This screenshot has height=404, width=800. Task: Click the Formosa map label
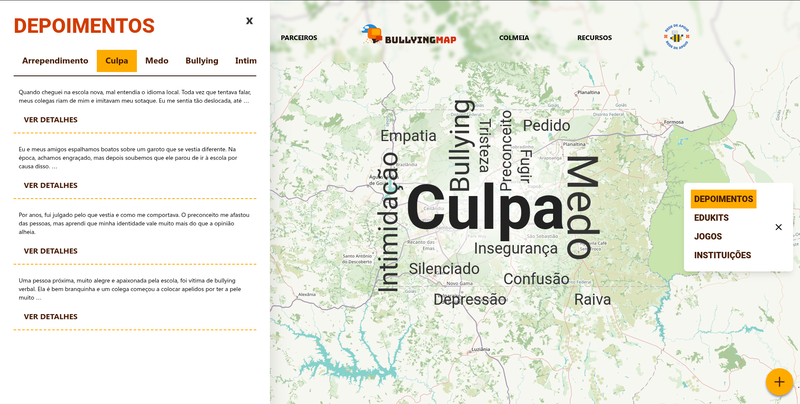[673, 122]
